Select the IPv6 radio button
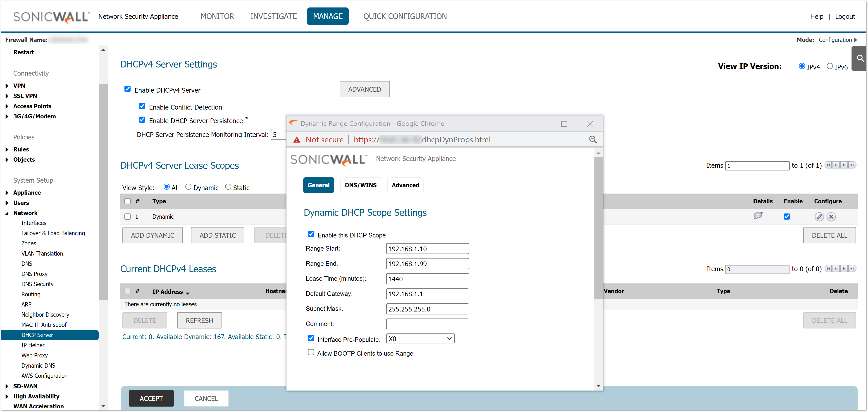868x412 pixels. point(830,66)
